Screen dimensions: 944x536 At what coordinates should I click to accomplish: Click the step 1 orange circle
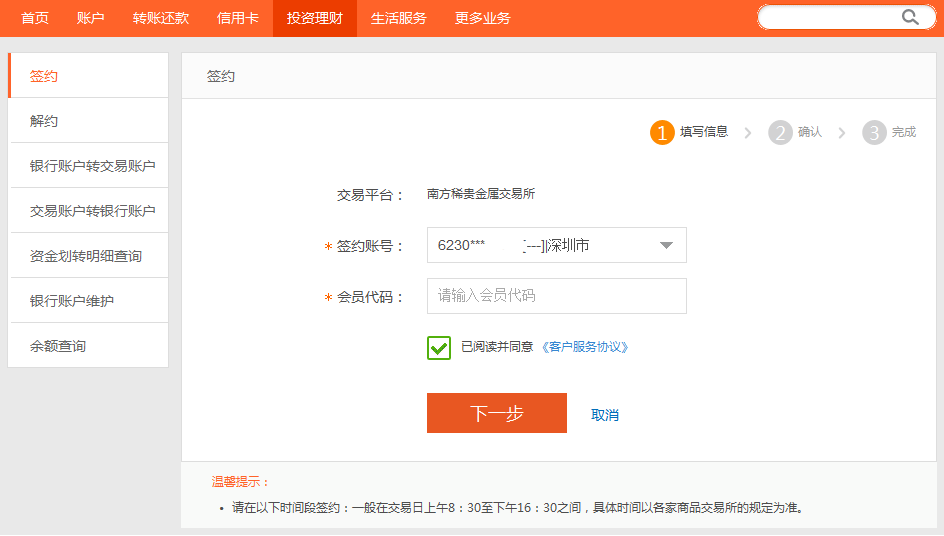click(662, 132)
